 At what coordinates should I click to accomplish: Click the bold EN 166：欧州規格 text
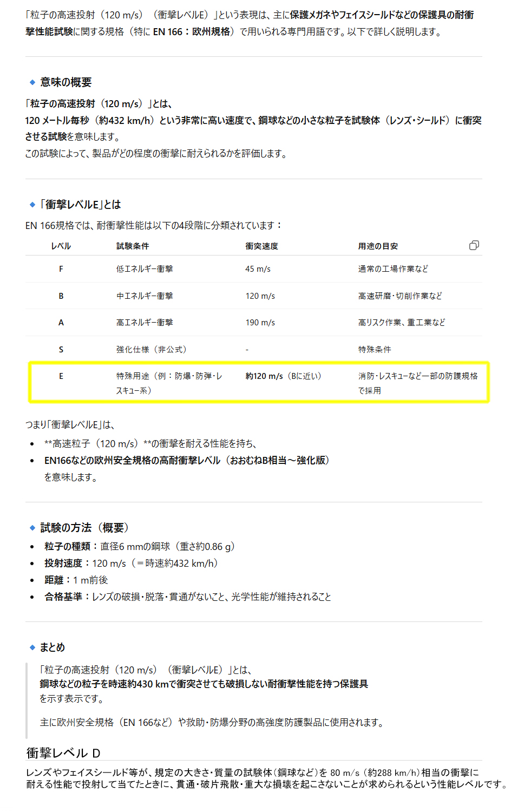pyautogui.click(x=191, y=32)
